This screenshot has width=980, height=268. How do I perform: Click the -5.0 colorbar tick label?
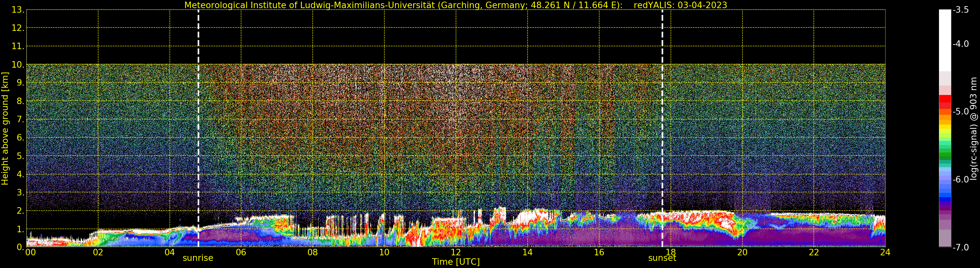click(x=960, y=111)
